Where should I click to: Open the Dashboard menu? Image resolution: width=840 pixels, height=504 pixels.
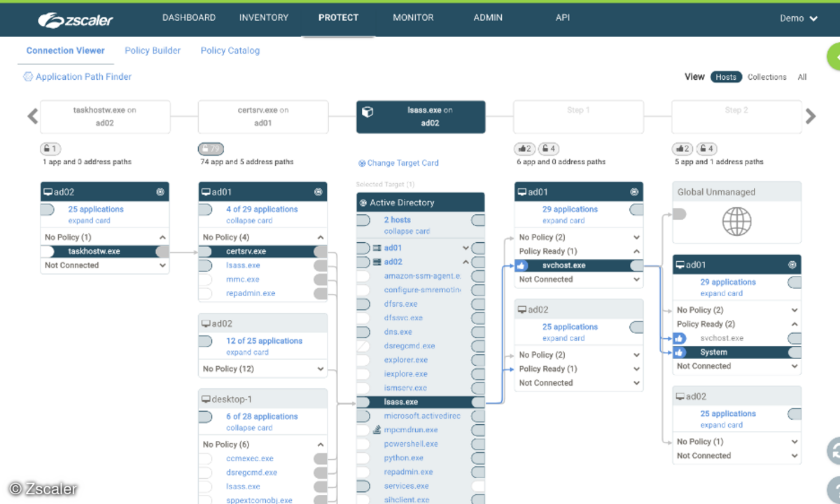tap(189, 17)
